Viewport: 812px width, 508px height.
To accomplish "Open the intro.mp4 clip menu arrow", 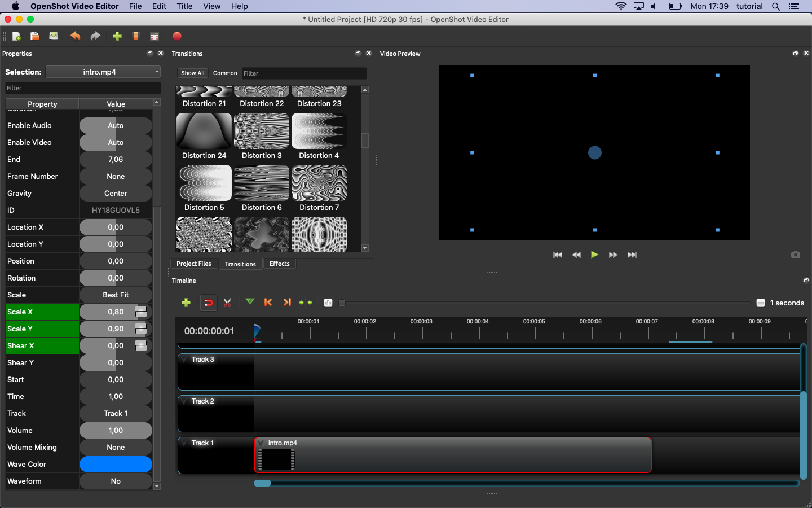I will [x=261, y=443].
